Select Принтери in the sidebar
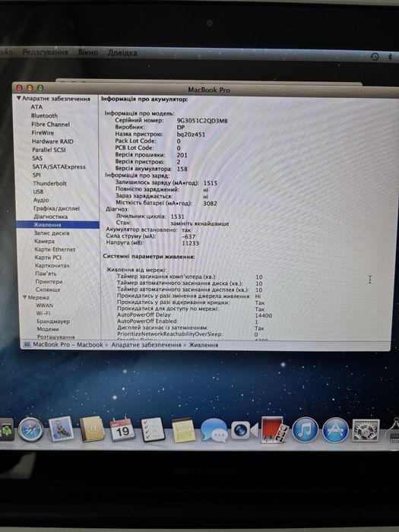The image size is (399, 532). [49, 282]
